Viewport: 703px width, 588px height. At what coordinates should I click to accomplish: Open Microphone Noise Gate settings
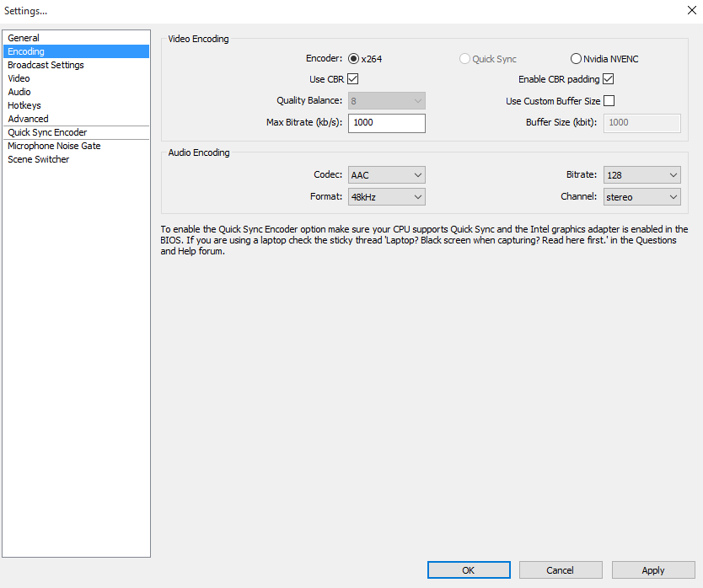point(76,146)
